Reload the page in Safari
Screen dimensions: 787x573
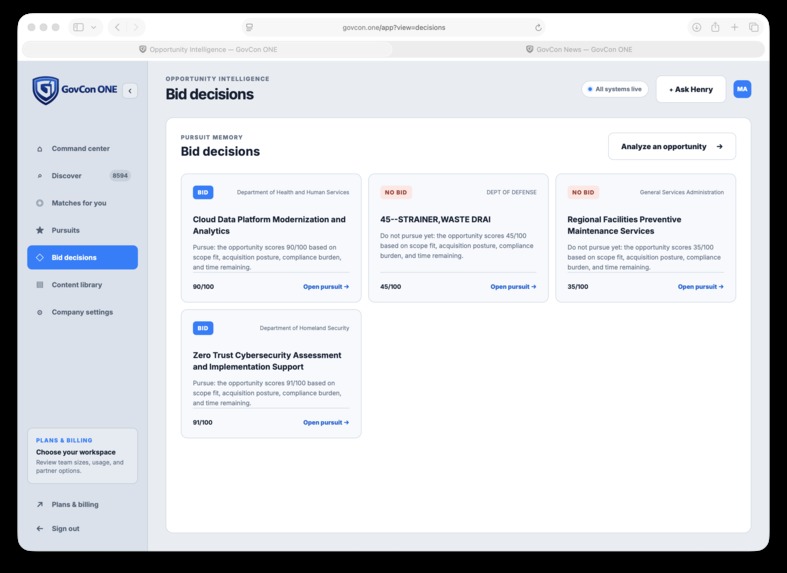point(538,28)
